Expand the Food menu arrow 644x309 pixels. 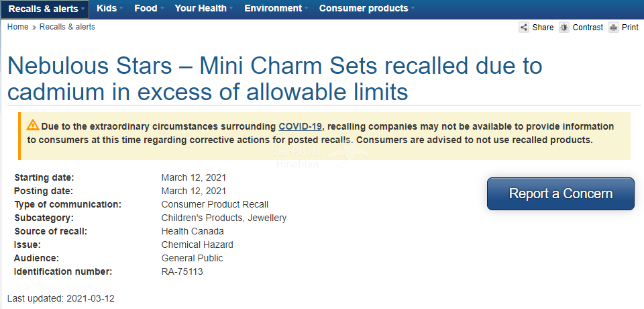point(162,8)
